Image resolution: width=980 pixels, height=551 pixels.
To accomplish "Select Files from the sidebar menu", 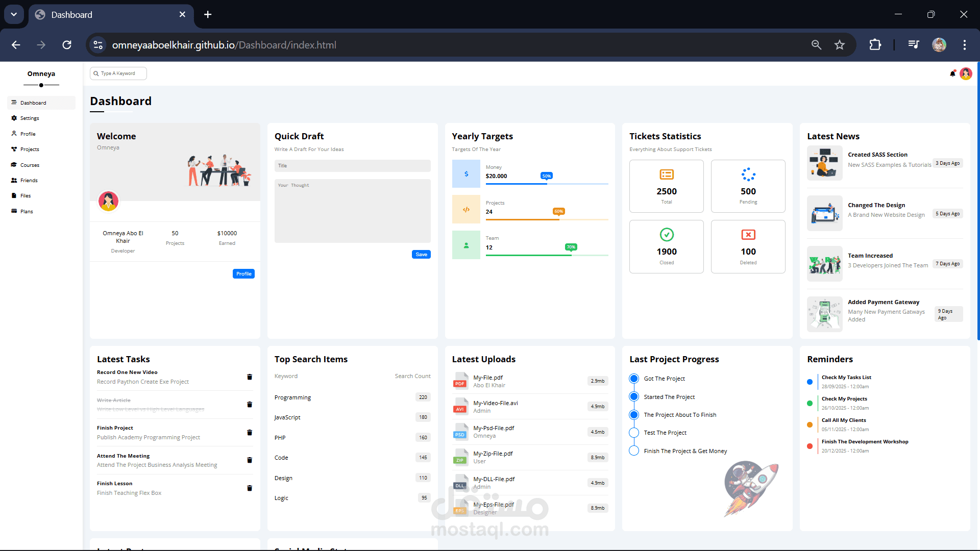I will pyautogui.click(x=14, y=195).
